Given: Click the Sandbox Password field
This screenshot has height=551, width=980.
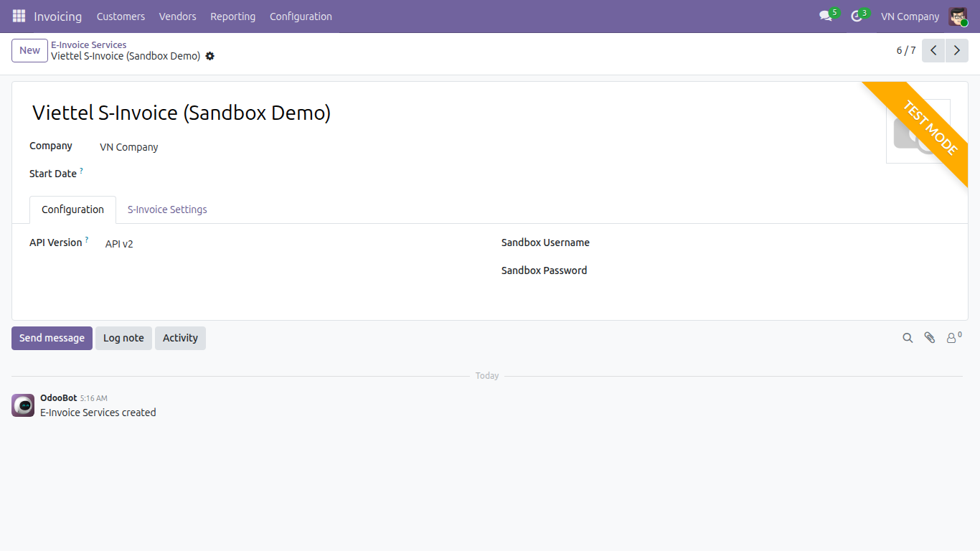Looking at the screenshot, I should point(775,271).
